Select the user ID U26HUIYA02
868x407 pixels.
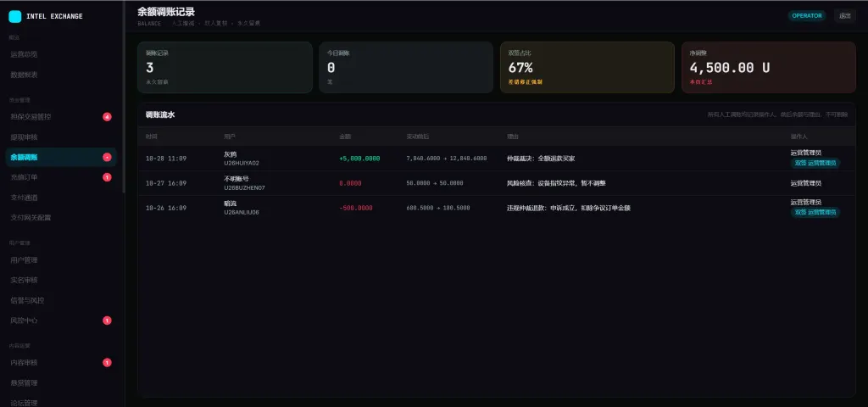coord(242,164)
